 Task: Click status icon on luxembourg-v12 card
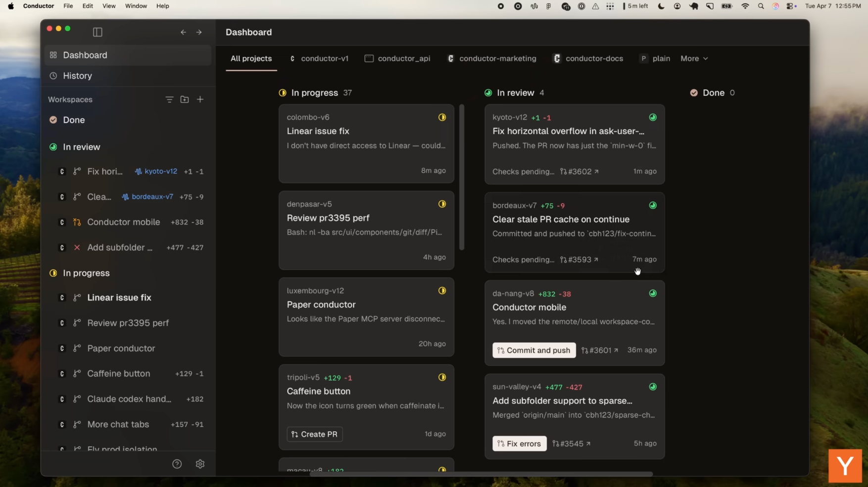point(442,291)
